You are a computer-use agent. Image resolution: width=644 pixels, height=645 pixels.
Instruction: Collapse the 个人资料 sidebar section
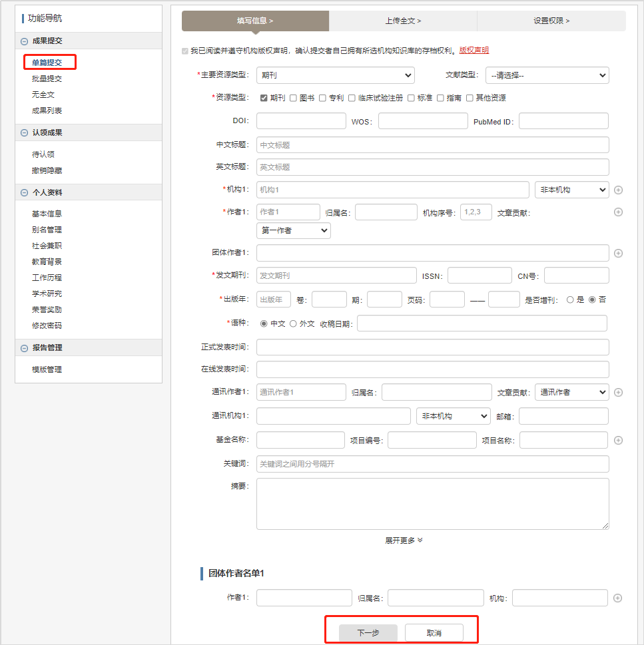pyautogui.click(x=25, y=193)
